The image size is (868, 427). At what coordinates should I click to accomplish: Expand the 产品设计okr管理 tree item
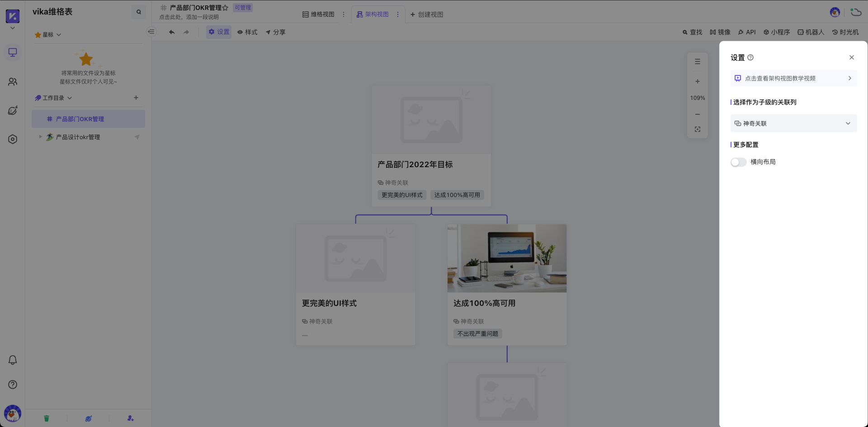40,137
